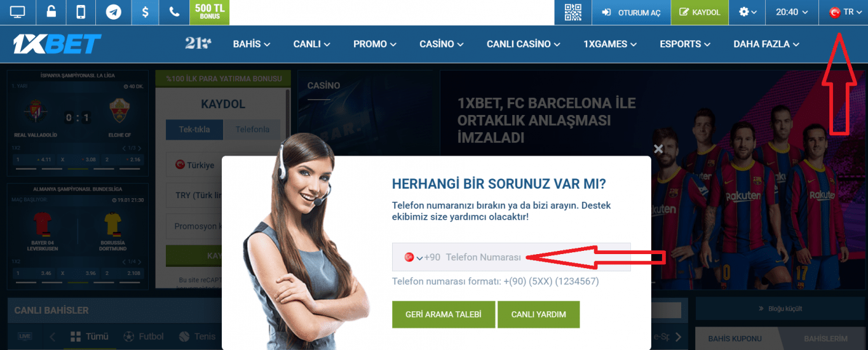Click the left arrow in sports filter bar

click(x=53, y=336)
